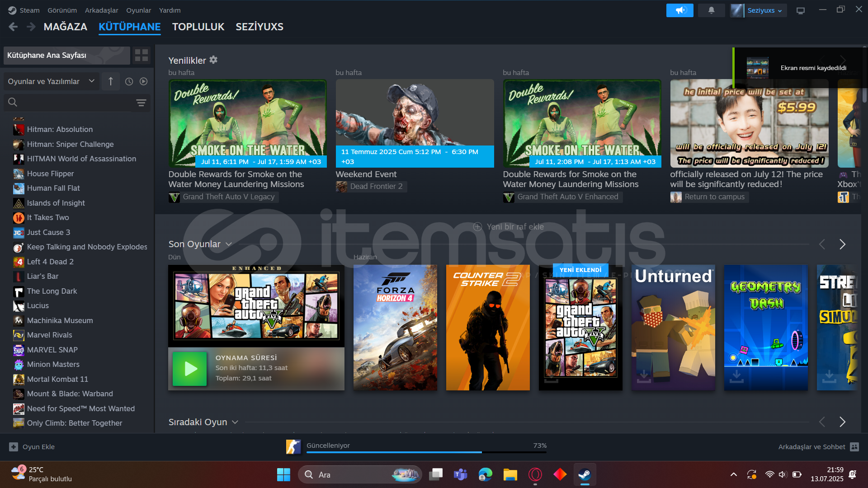Expand Oyunlar ve Yazılımlar dropdown
Viewport: 868px width, 488px height.
[51, 81]
